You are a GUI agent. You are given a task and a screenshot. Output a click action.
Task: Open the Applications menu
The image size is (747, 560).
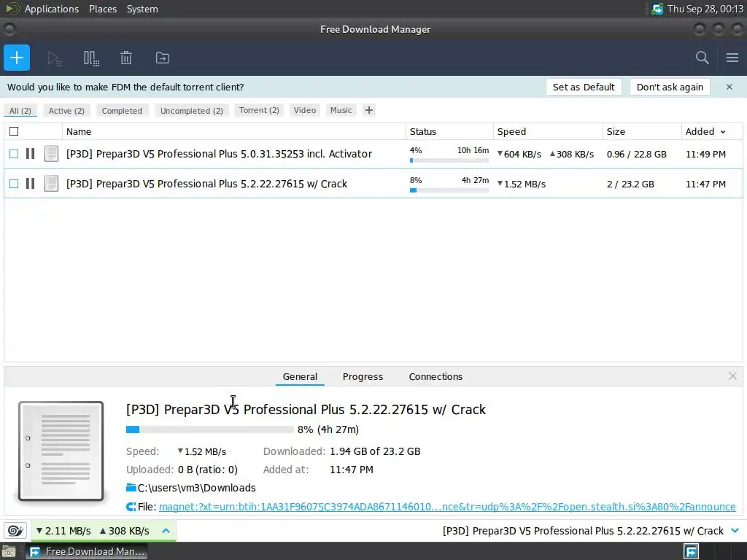(x=52, y=9)
